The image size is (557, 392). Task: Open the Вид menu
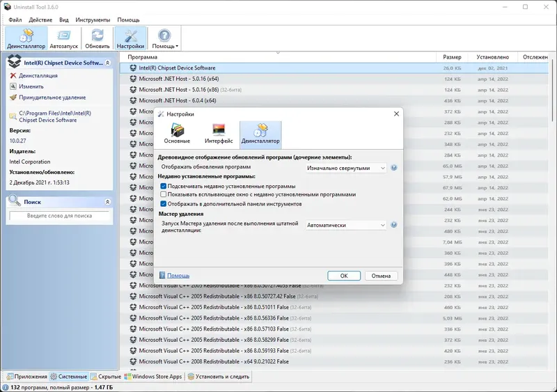tap(64, 20)
